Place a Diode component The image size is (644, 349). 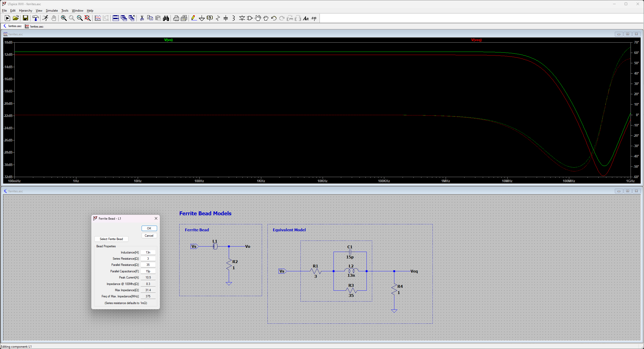pyautogui.click(x=242, y=18)
